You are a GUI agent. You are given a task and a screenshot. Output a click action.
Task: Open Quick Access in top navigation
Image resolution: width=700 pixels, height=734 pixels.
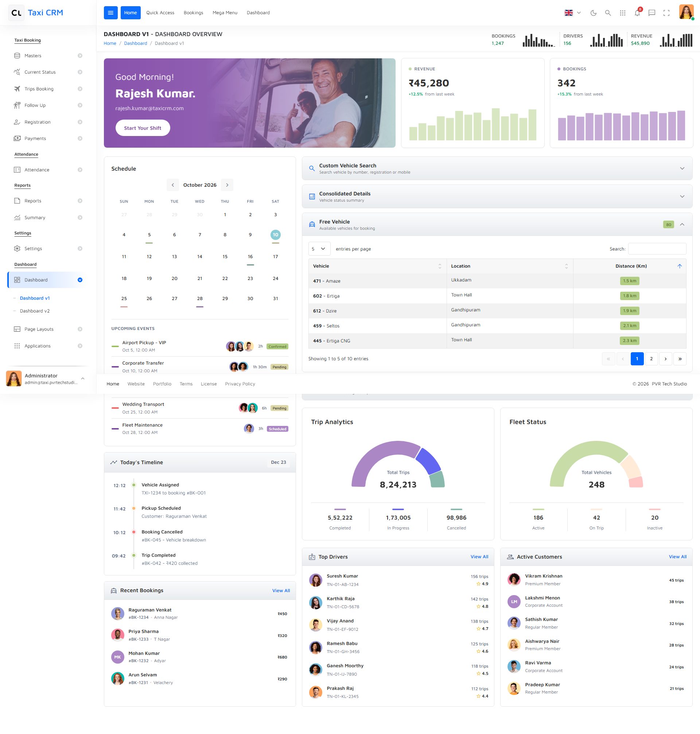[160, 13]
